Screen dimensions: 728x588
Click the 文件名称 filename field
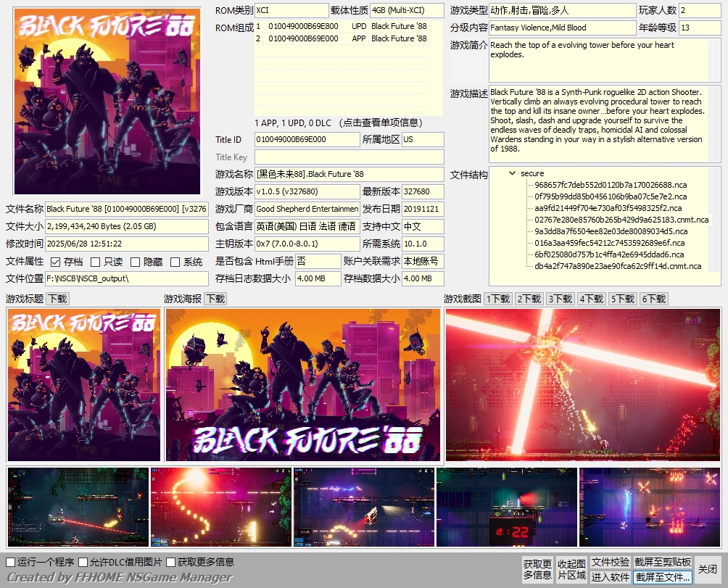pos(127,210)
